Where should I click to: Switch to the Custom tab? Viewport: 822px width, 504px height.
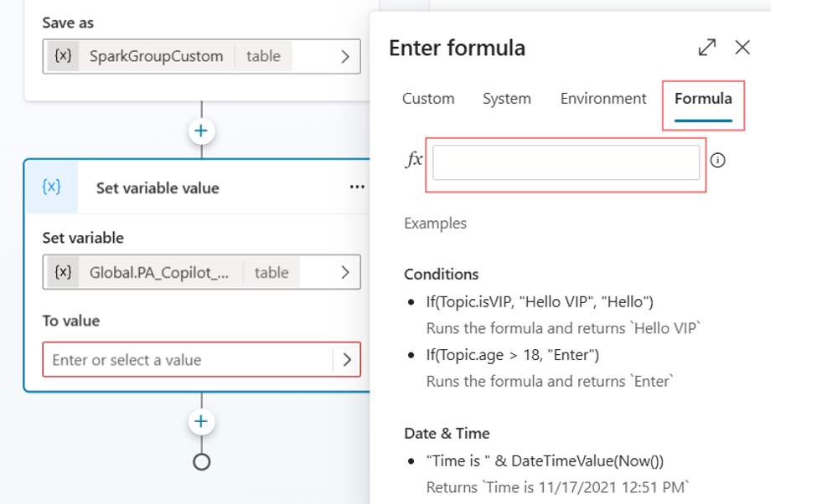click(428, 99)
